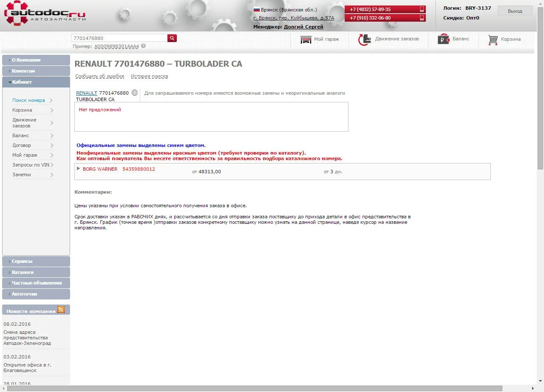Screen dimensions: 544x392
Task: Click the red search magnifier button
Action: pyautogui.click(x=172, y=38)
